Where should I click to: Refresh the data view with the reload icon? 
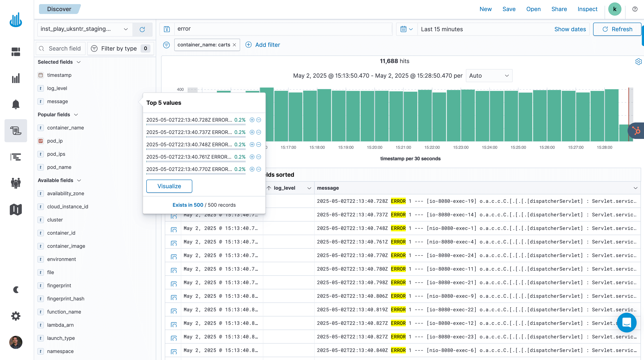pos(142,29)
